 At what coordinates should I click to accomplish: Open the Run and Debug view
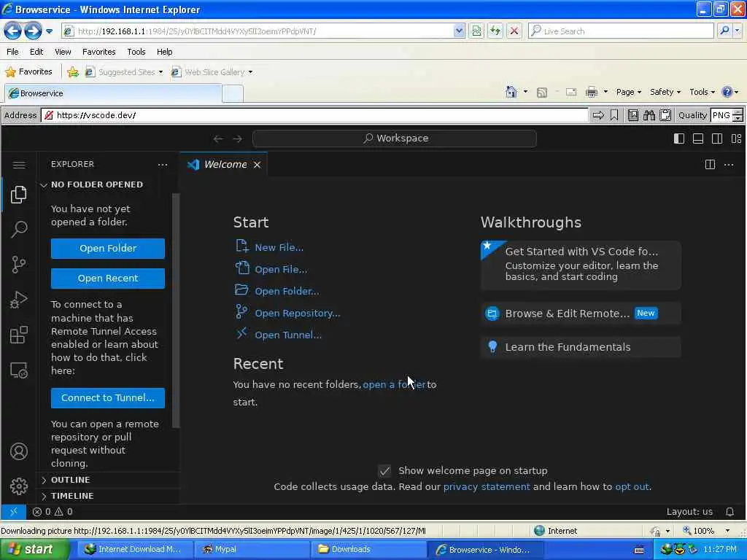click(x=18, y=300)
